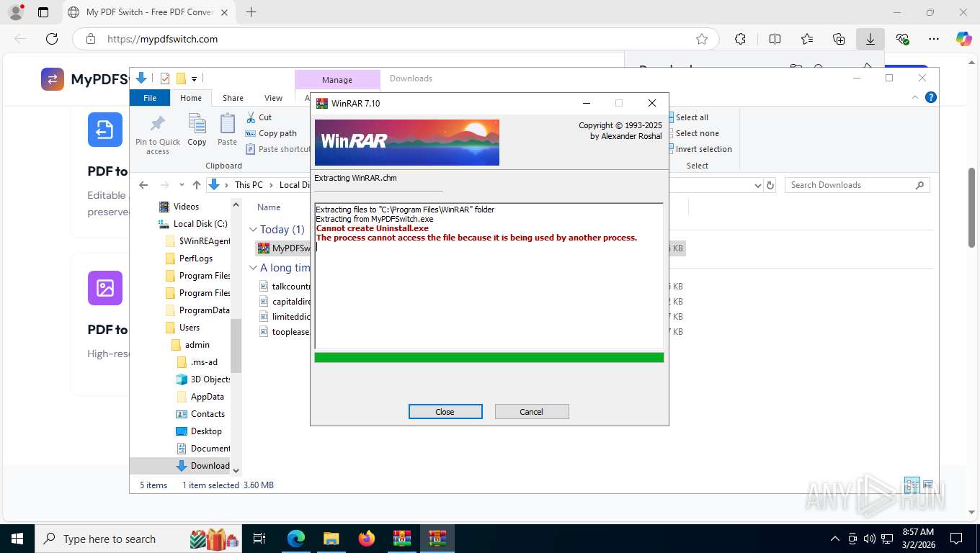Select admin folder in tree
This screenshot has width=980, height=553.
[190, 345]
